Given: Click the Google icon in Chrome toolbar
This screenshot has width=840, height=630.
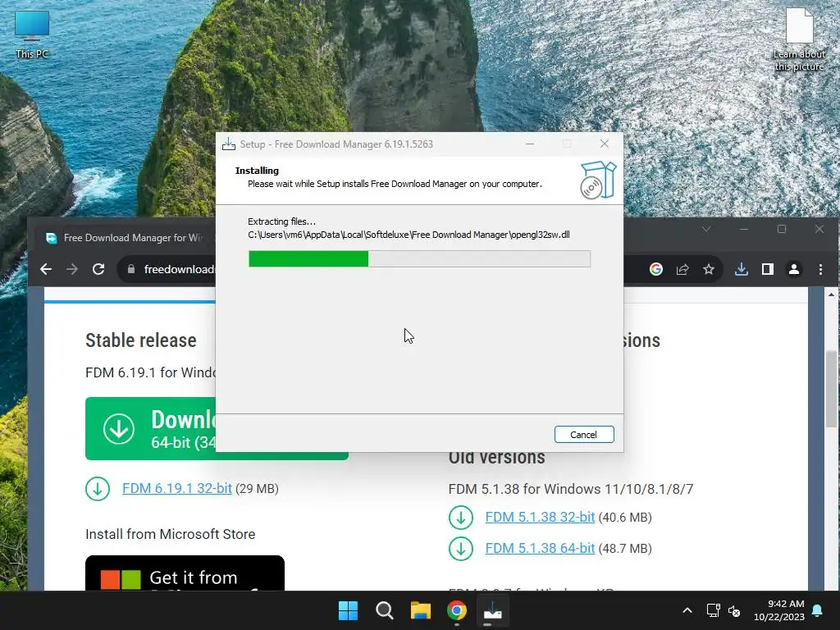Looking at the screenshot, I should [x=656, y=269].
